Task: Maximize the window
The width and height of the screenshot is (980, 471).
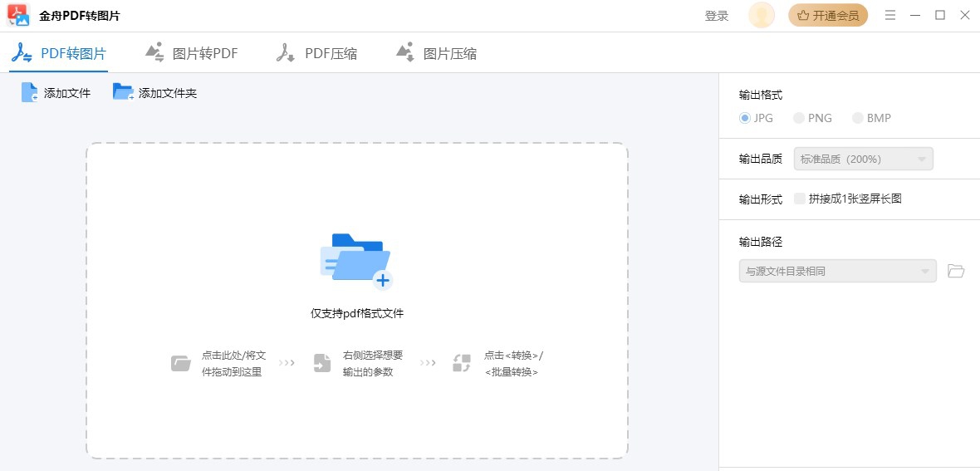Action: [x=940, y=16]
